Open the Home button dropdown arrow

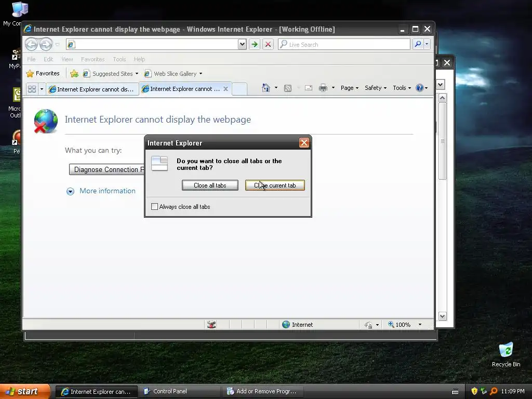tap(276, 88)
